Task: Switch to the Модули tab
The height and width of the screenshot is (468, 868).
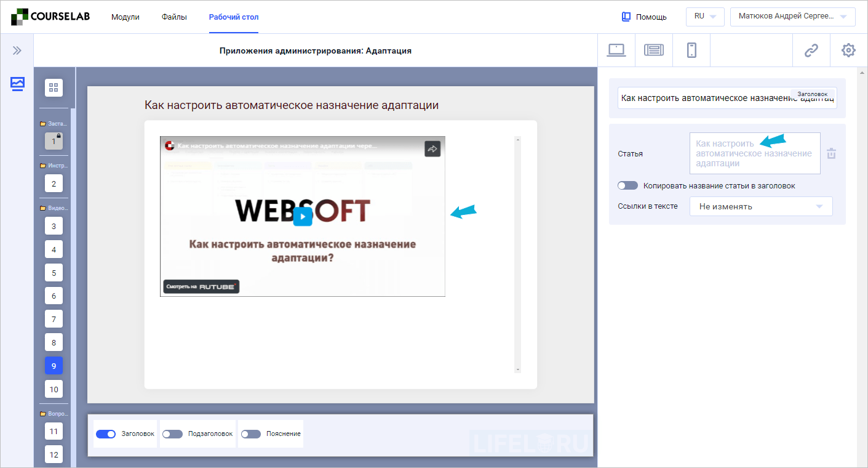Action: [125, 17]
